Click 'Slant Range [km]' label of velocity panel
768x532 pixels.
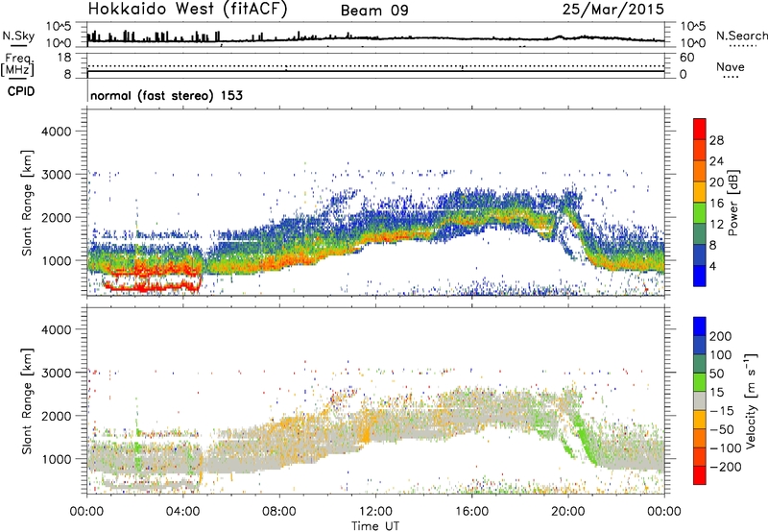(28, 401)
